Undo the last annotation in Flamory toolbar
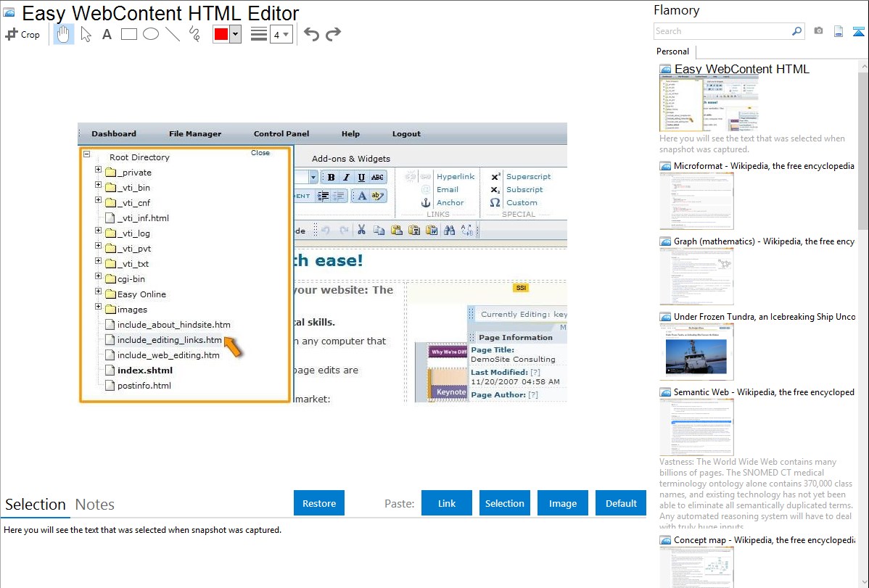869x588 pixels. (x=311, y=34)
